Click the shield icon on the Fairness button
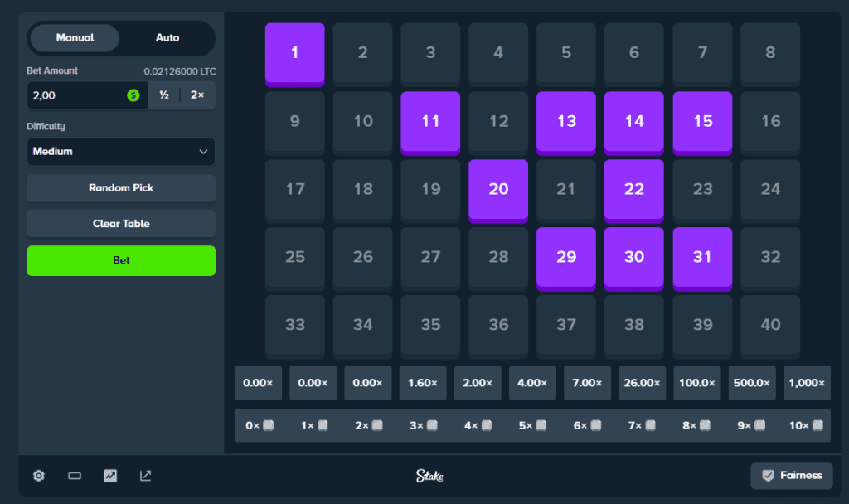This screenshot has width=849, height=504. point(767,475)
